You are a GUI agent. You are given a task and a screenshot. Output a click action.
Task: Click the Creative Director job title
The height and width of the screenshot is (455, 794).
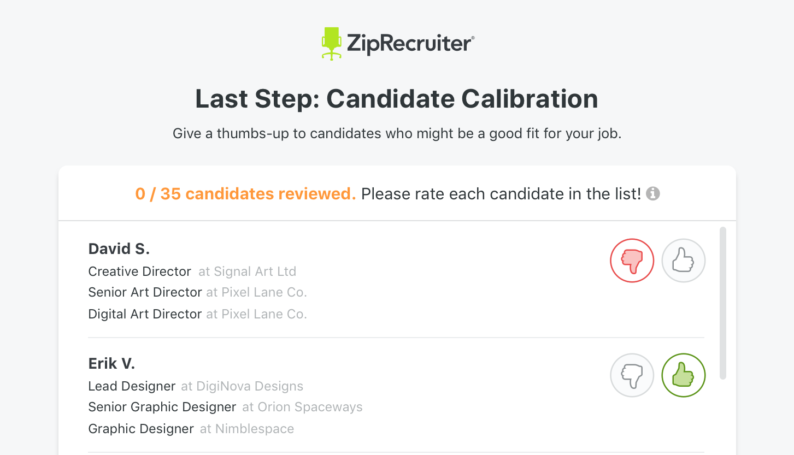[x=141, y=271]
